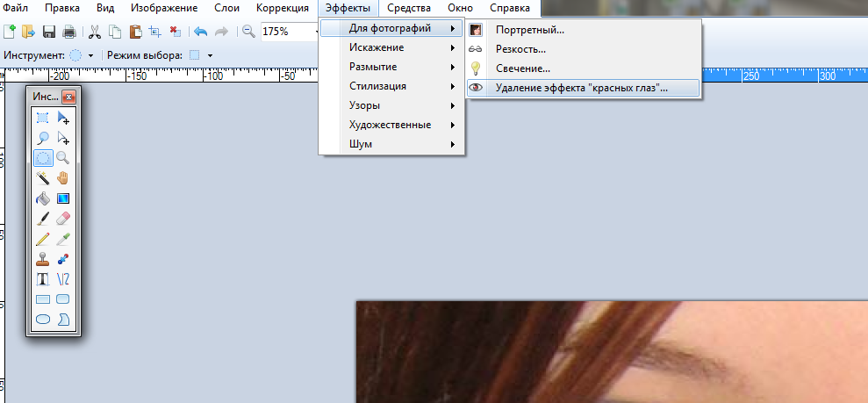868x403 pixels.
Task: Select the Paintbrush tool
Action: pyautogui.click(x=43, y=218)
